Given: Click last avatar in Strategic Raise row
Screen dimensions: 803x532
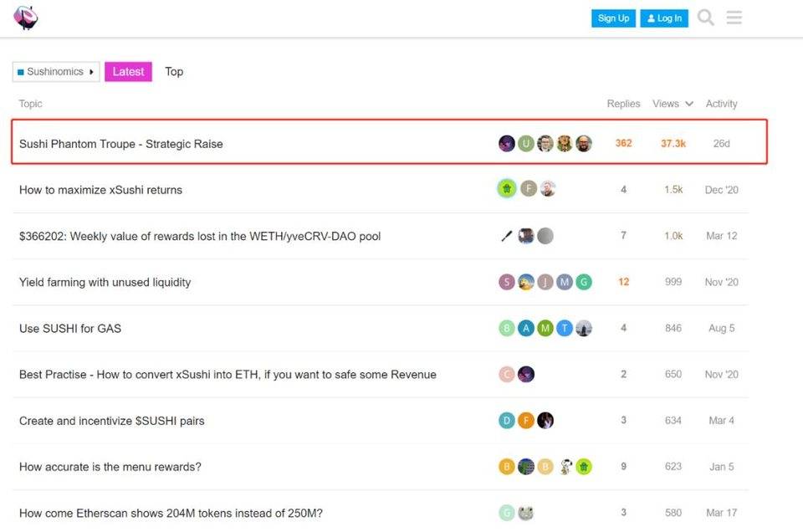Looking at the screenshot, I should click(584, 143).
